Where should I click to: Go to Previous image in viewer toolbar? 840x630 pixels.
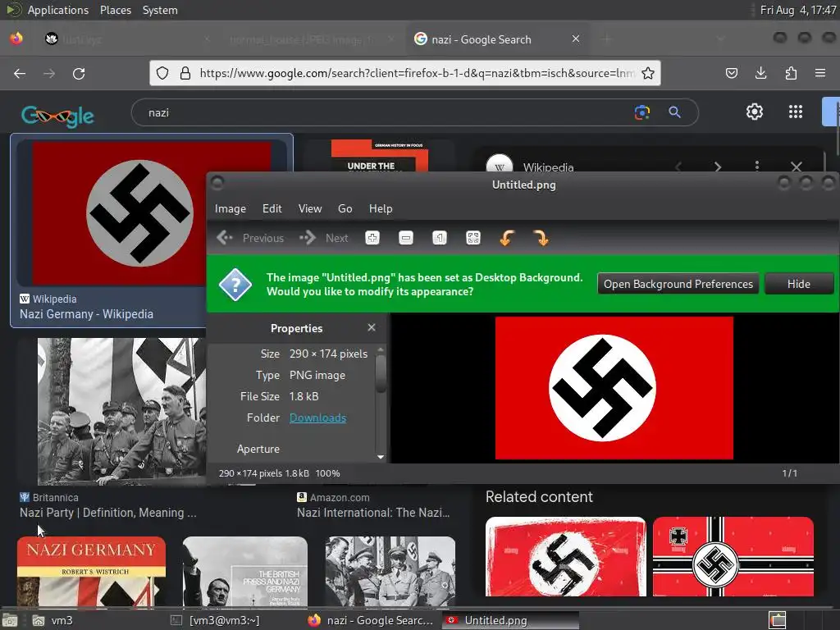tap(250, 238)
